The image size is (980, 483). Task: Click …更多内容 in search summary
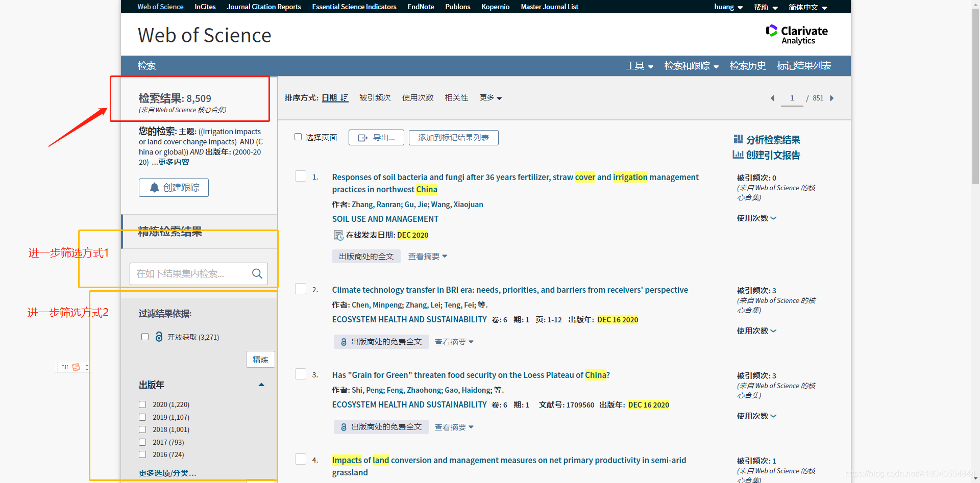170,162
